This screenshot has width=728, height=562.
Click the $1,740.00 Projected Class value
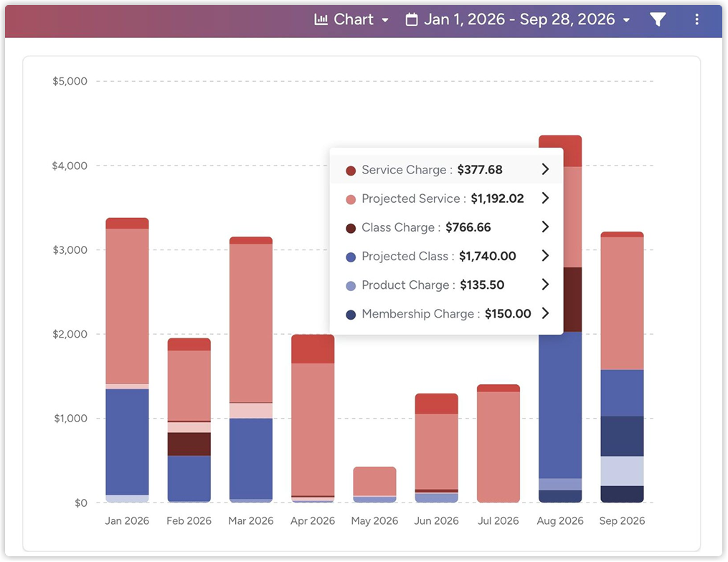click(x=488, y=256)
